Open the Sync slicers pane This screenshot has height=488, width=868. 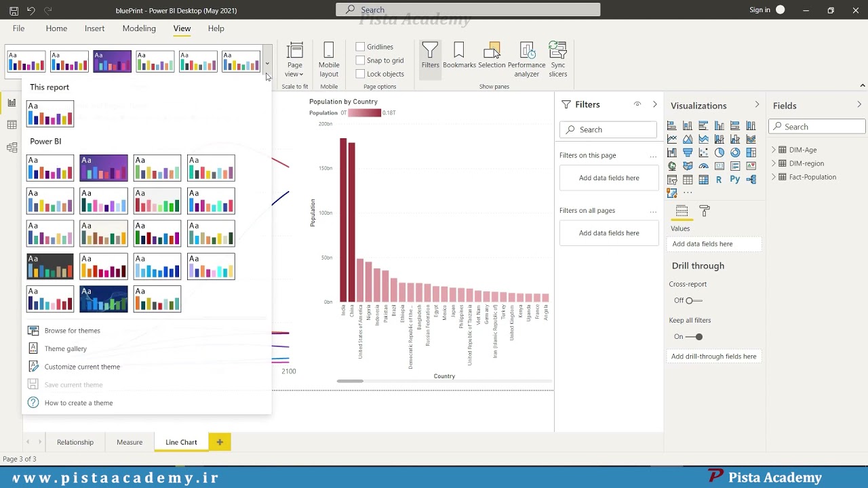coord(557,60)
